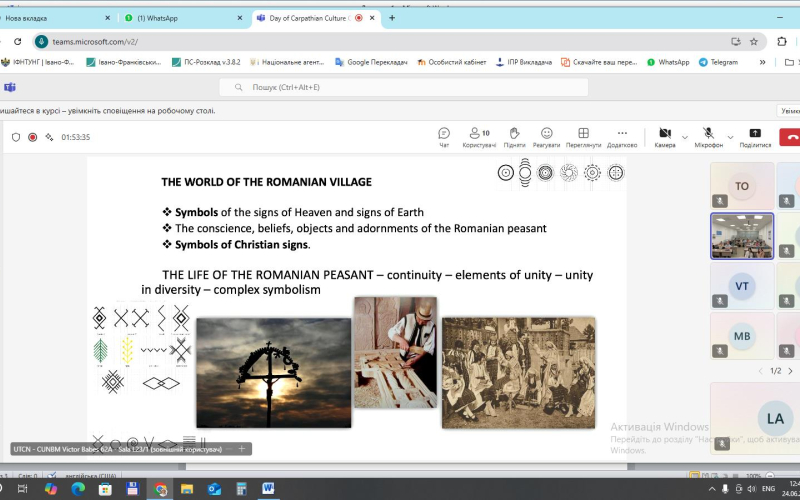Go to previous participants page arrow
Image resolution: width=800 pixels, height=500 pixels.
(760, 371)
